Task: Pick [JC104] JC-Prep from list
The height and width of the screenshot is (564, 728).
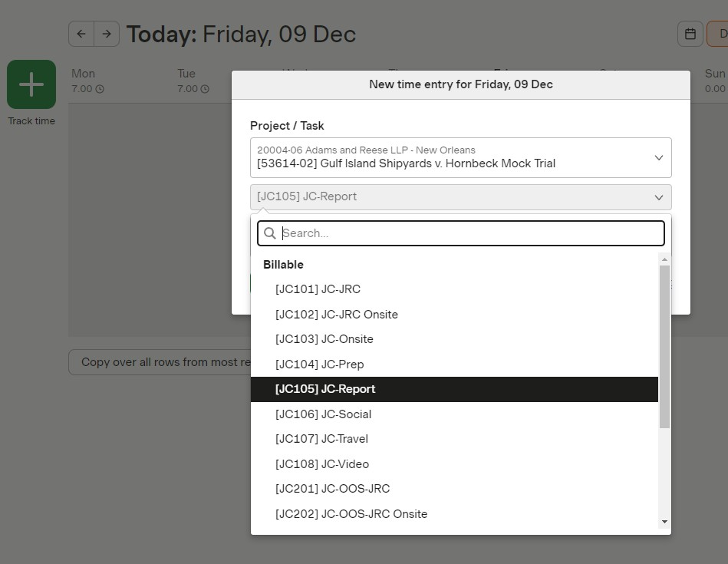Action: click(x=319, y=364)
